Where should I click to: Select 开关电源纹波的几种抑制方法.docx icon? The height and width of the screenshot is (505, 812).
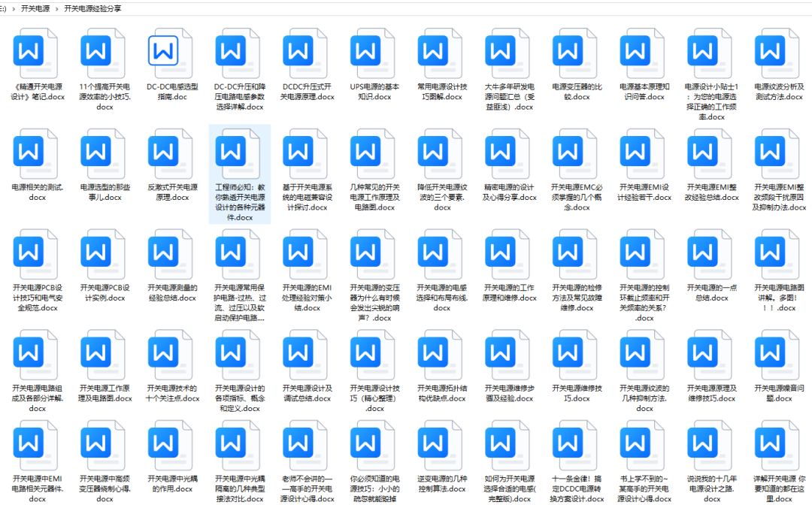642,355
